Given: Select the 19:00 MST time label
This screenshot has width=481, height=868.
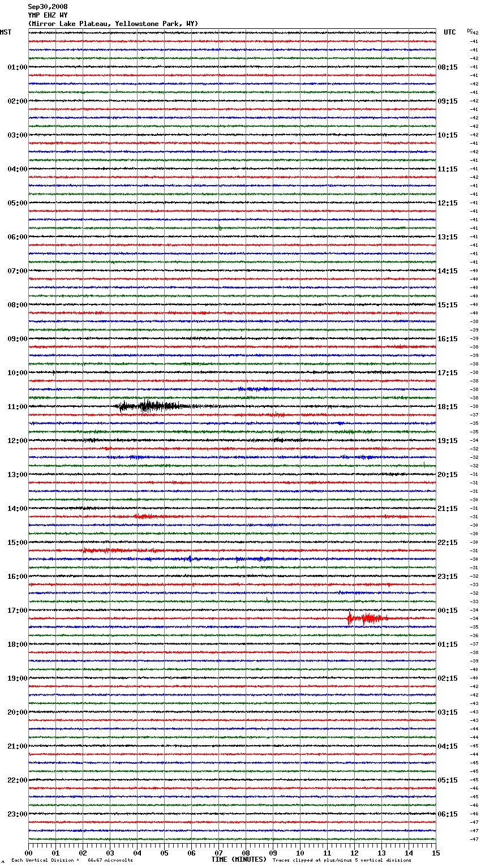Looking at the screenshot, I should (18, 678).
